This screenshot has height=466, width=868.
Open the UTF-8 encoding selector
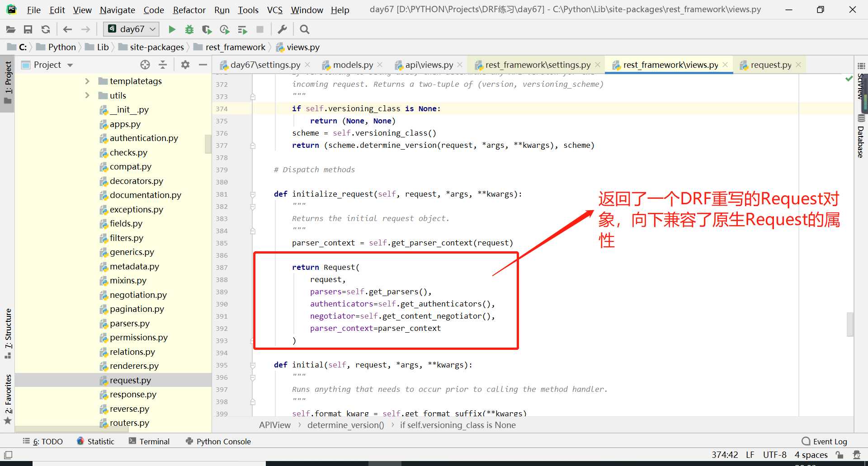pyautogui.click(x=774, y=455)
